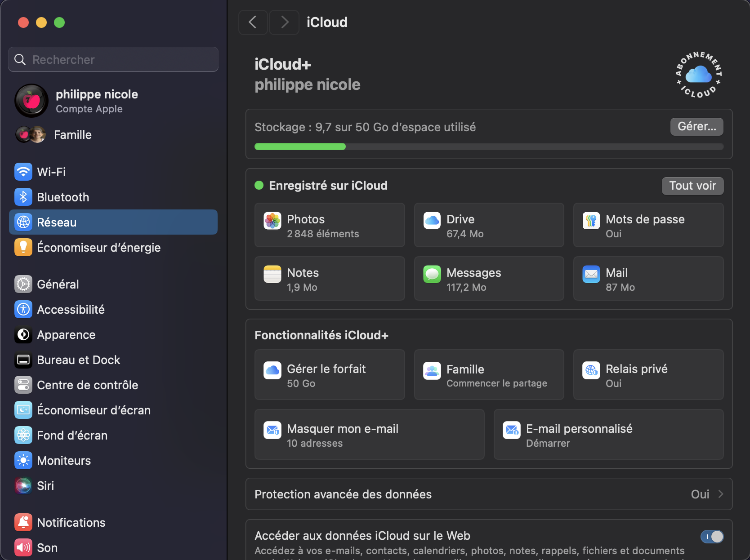Screen dimensions: 750x560
Task: Open the Siri icon in sidebar
Action: tap(23, 485)
